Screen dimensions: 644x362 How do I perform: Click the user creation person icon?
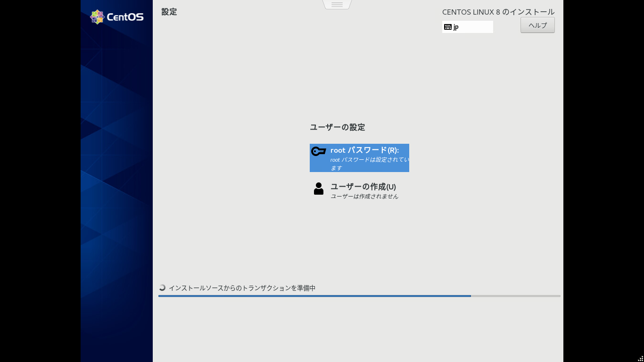(319, 189)
